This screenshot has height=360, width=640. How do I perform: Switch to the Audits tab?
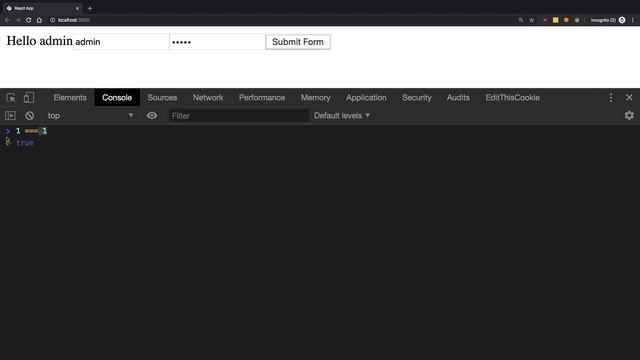point(458,98)
